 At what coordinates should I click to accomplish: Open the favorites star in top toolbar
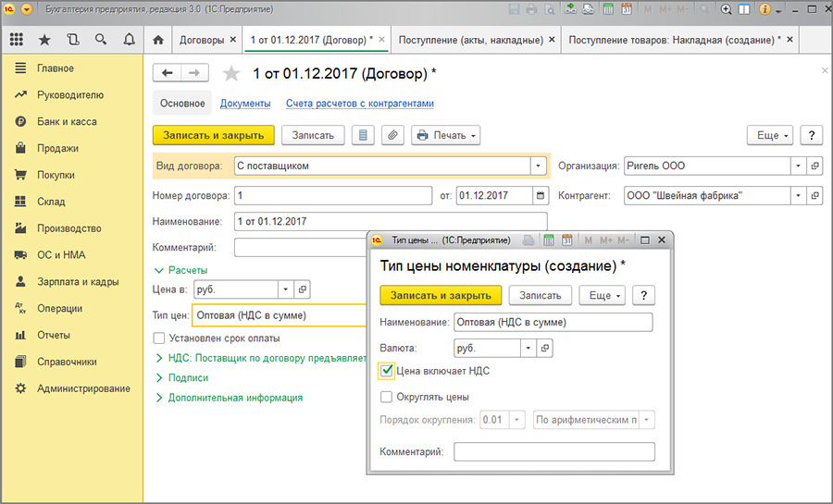click(x=44, y=41)
